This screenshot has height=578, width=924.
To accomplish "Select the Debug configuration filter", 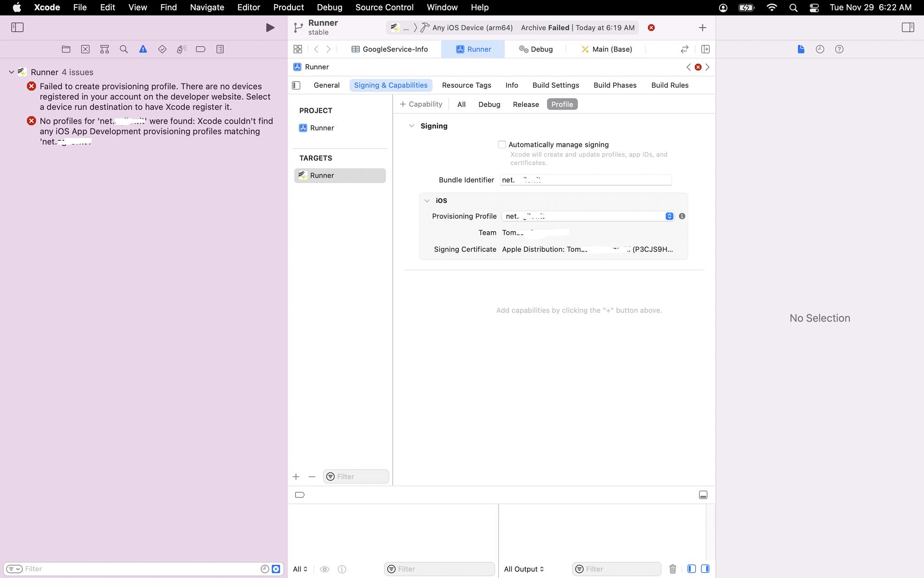I will point(489,104).
